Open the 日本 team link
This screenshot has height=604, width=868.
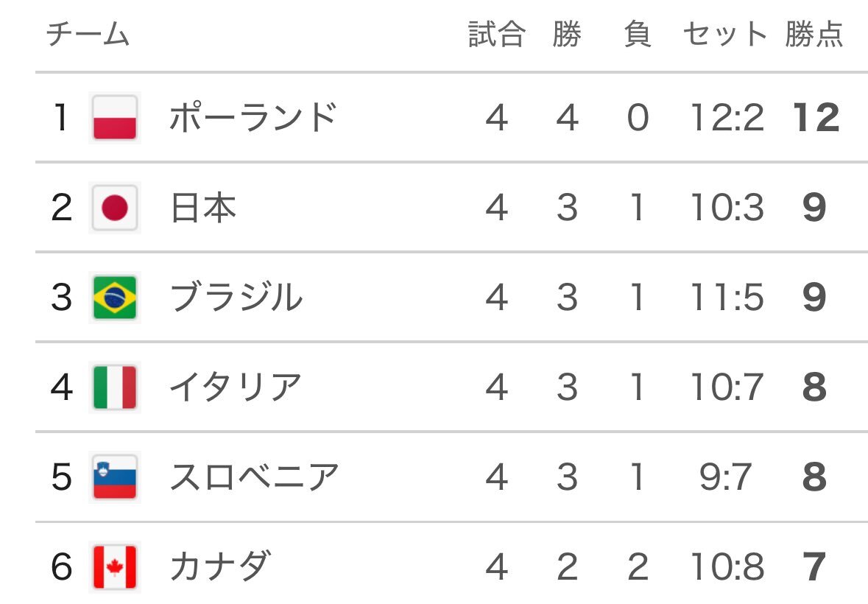coord(203,208)
